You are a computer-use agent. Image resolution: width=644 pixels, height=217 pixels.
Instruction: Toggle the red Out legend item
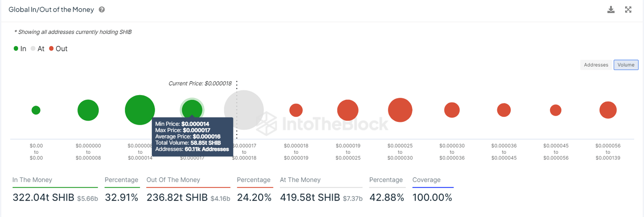point(58,49)
